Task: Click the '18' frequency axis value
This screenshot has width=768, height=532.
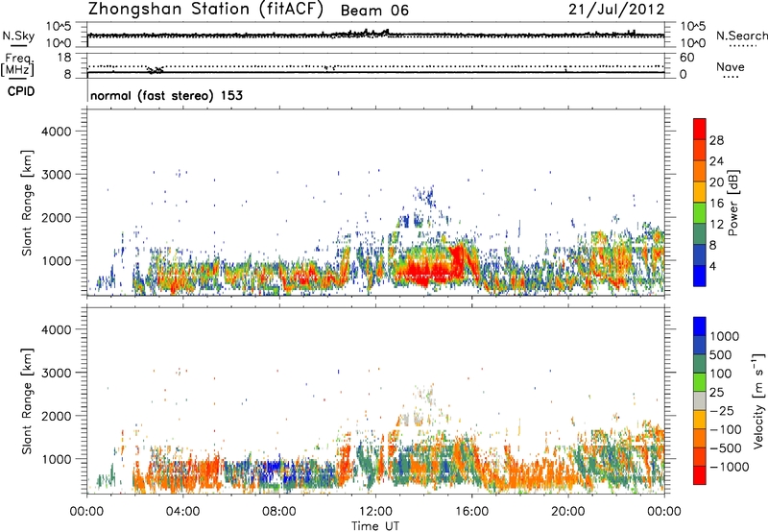Action: (x=64, y=58)
